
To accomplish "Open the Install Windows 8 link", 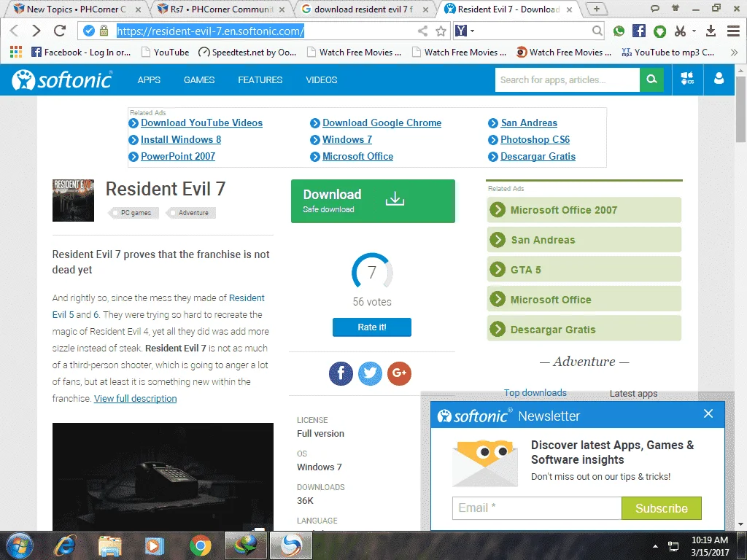I will (181, 139).
